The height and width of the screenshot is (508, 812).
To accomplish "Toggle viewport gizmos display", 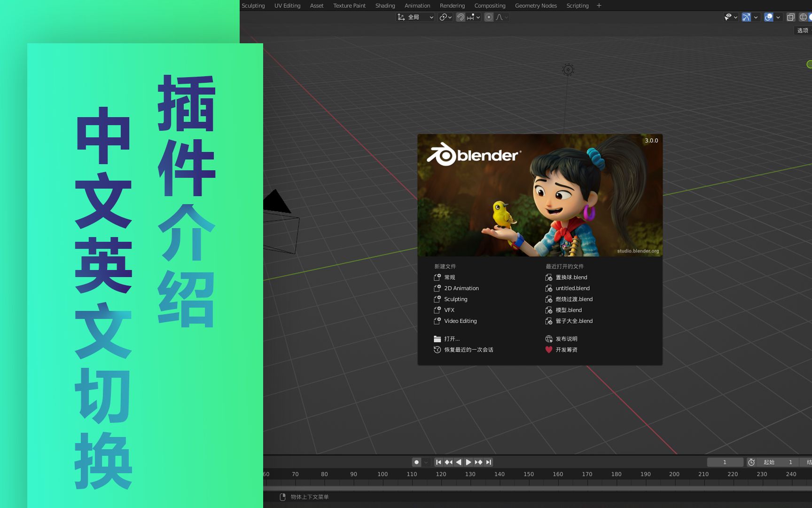I will (x=746, y=17).
